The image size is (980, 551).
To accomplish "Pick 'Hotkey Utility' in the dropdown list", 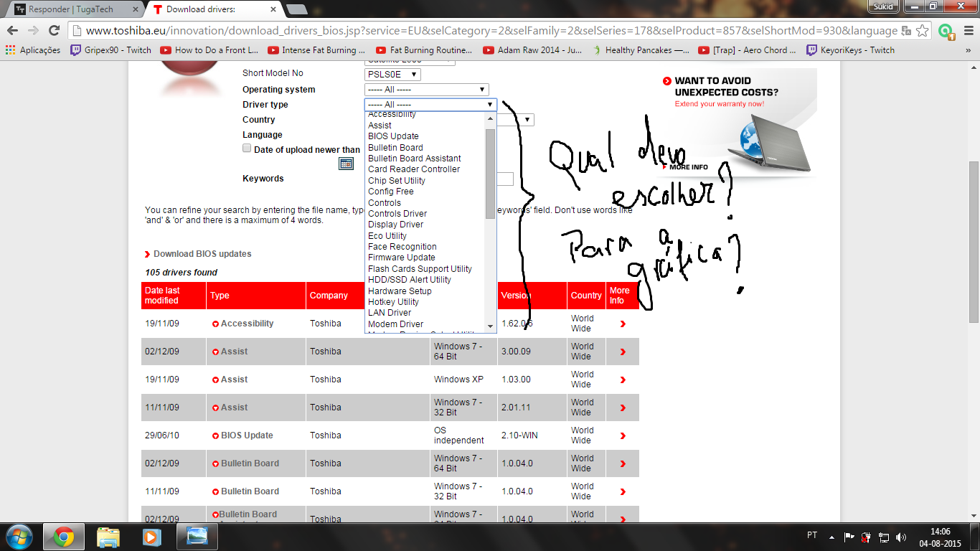I will [x=393, y=302].
